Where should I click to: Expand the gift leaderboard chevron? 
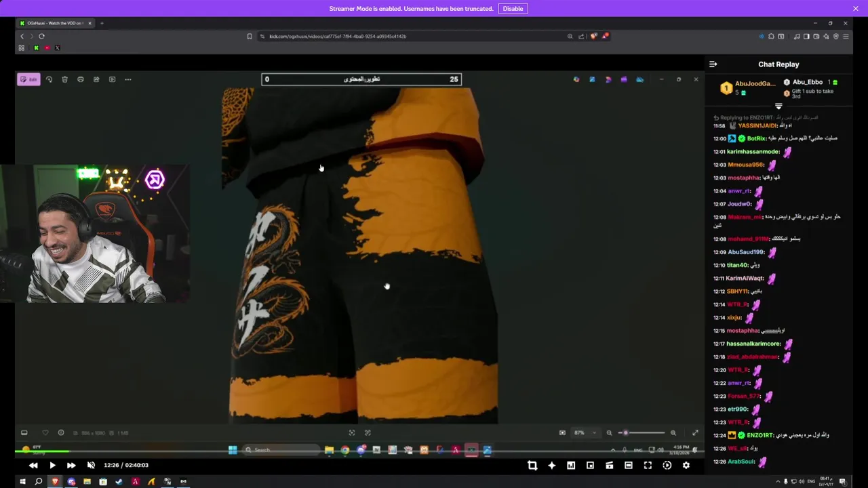(778, 106)
